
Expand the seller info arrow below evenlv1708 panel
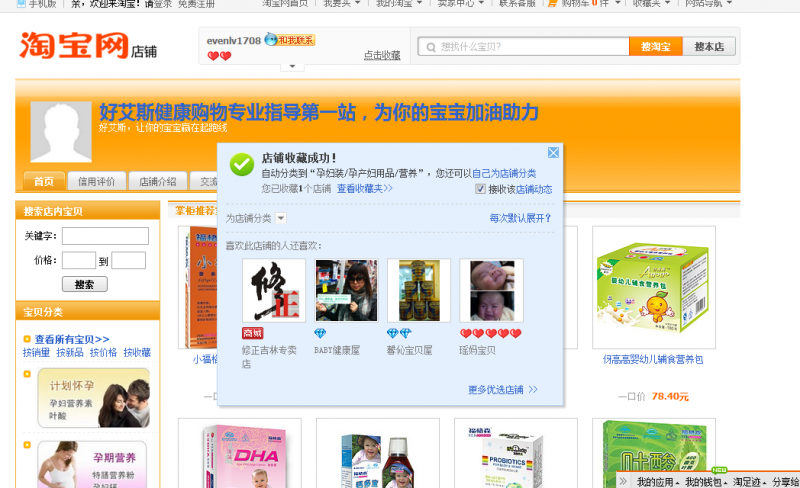(x=292, y=66)
